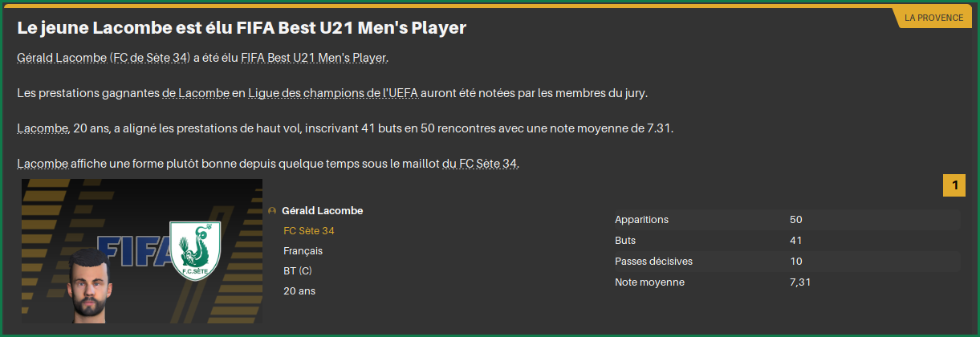This screenshot has height=337, width=980.
Task: Click the yellow number 1 badge
Action: click(x=954, y=186)
